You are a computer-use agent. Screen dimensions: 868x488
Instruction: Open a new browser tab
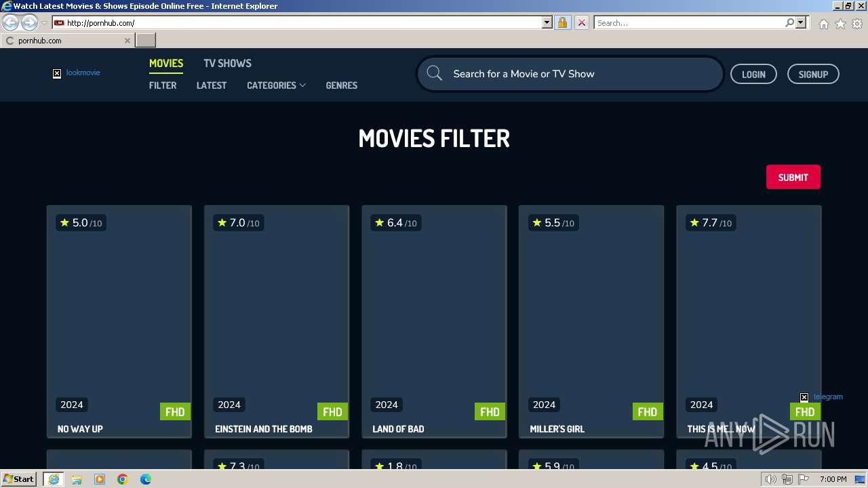point(146,41)
